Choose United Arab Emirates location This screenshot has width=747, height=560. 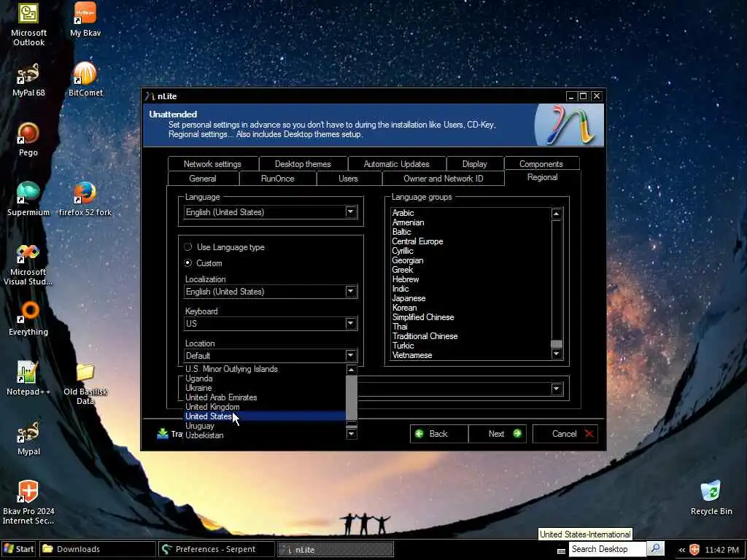click(264, 397)
